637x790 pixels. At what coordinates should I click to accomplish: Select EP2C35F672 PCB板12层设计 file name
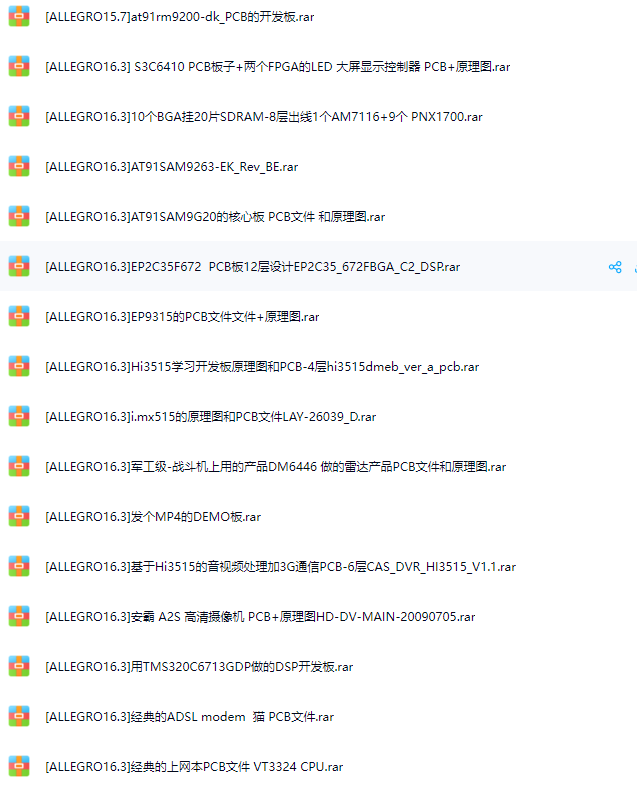point(252,267)
